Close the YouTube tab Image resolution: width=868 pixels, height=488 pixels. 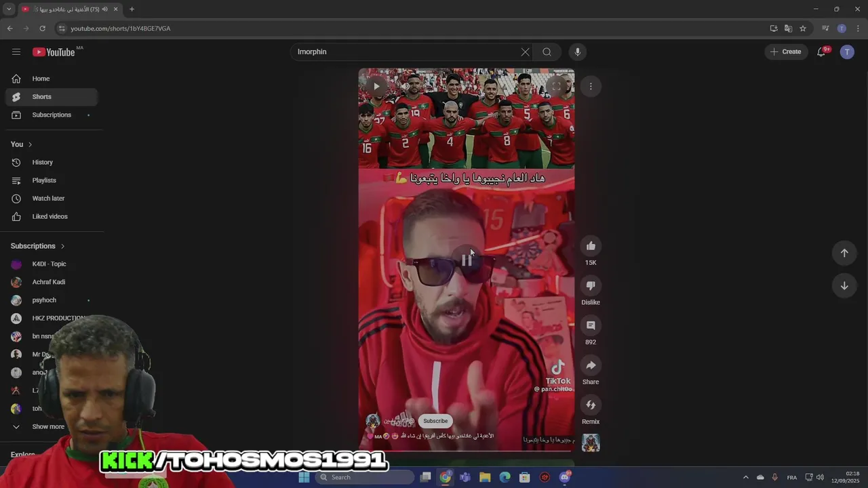pyautogui.click(x=115, y=9)
